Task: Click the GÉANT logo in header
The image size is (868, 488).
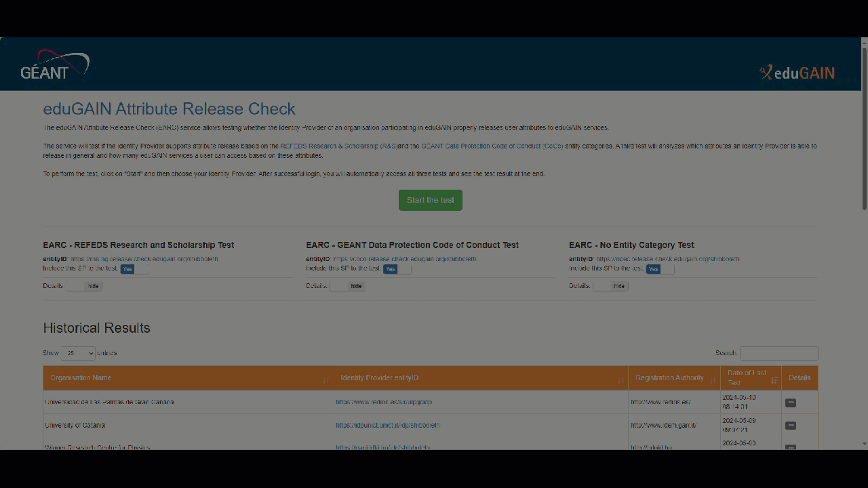Action: click(x=55, y=65)
